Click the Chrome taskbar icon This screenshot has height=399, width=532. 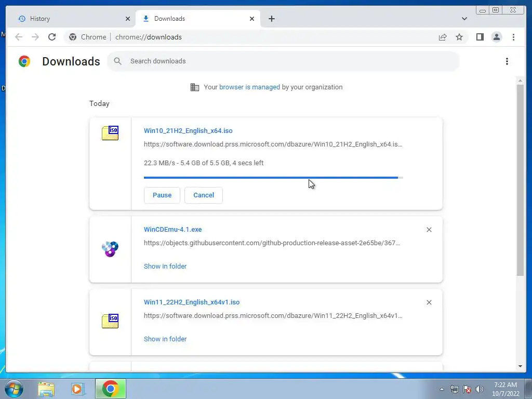[110, 389]
